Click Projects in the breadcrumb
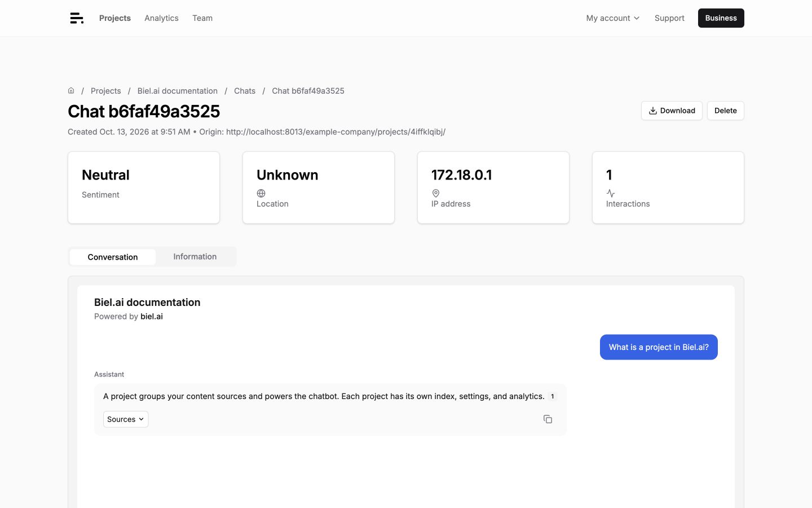This screenshot has width=812, height=508. 106,91
